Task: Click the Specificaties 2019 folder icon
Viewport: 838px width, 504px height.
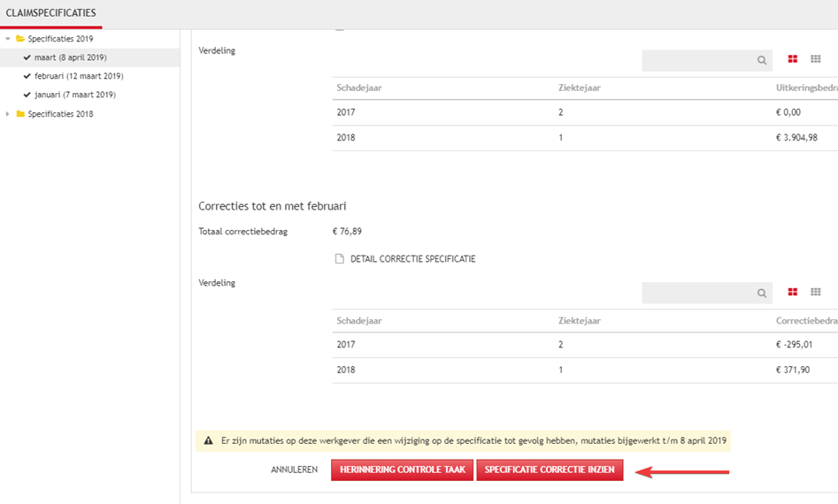Action: 19,39
